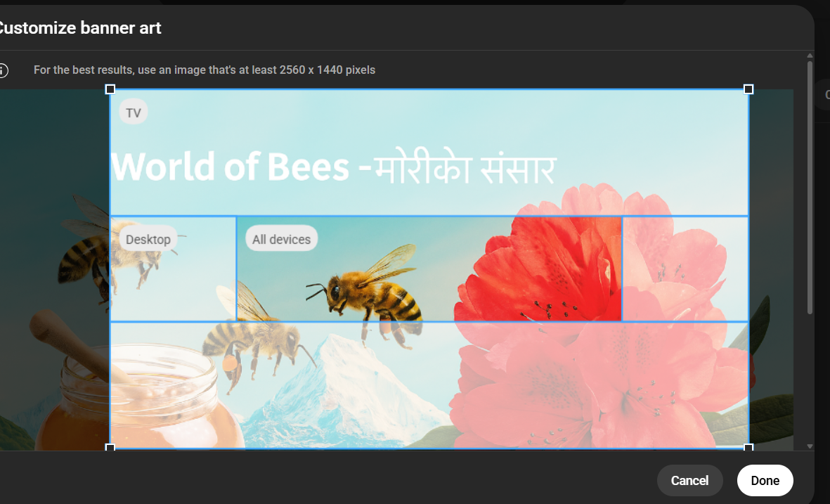The height and width of the screenshot is (504, 830).
Task: Click the TV label badge
Action: pos(134,112)
